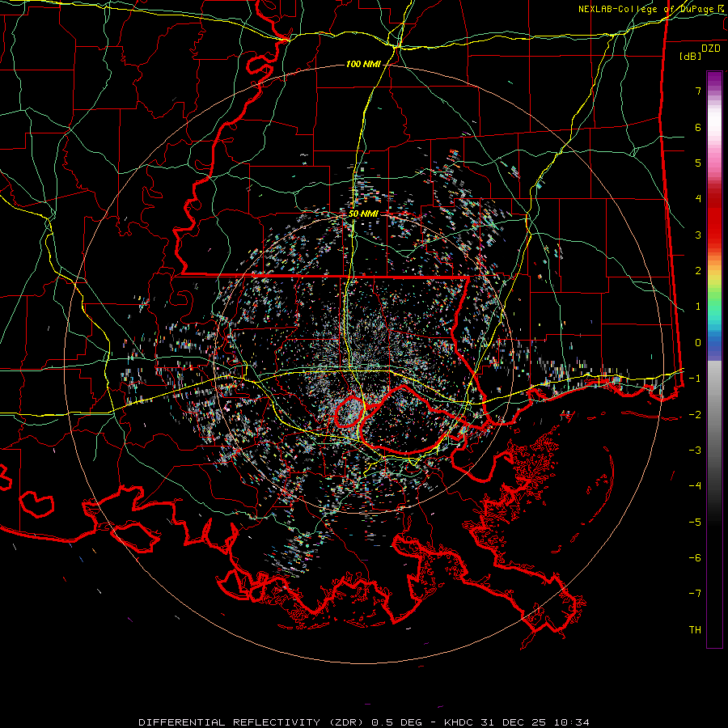Click the -6 value on the color scale
This screenshot has height=728, width=728.
click(x=695, y=557)
